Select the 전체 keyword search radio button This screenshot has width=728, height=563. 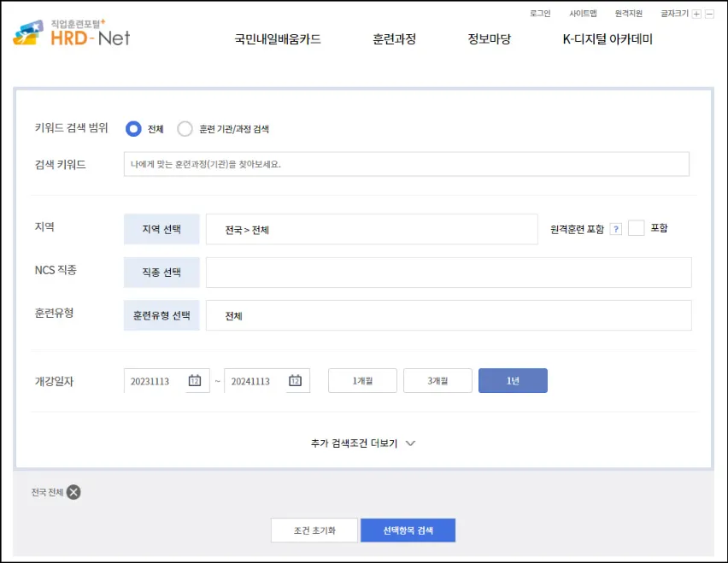click(x=133, y=128)
